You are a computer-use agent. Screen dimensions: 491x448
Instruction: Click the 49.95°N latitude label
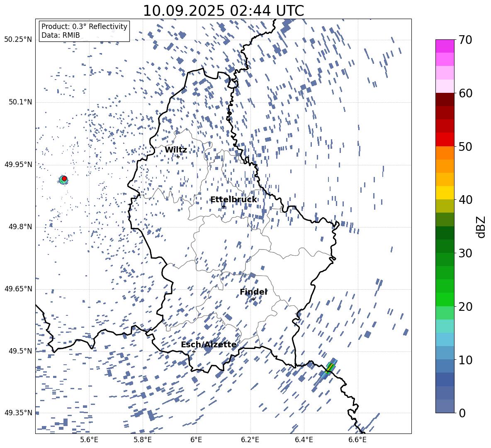(18, 164)
